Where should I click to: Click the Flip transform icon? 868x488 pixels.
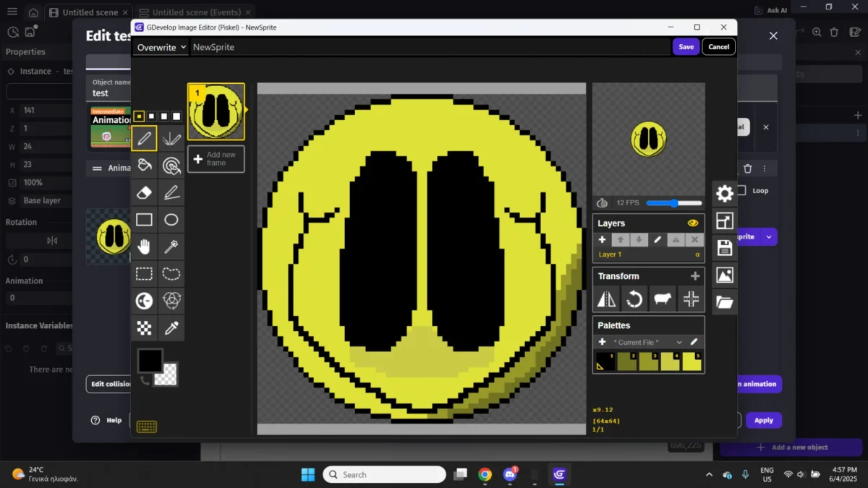tap(606, 299)
